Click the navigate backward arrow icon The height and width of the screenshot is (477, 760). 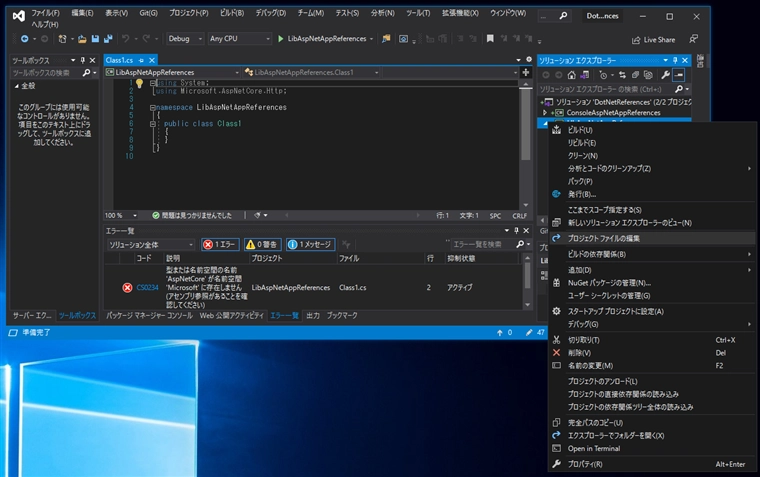[x=24, y=39]
